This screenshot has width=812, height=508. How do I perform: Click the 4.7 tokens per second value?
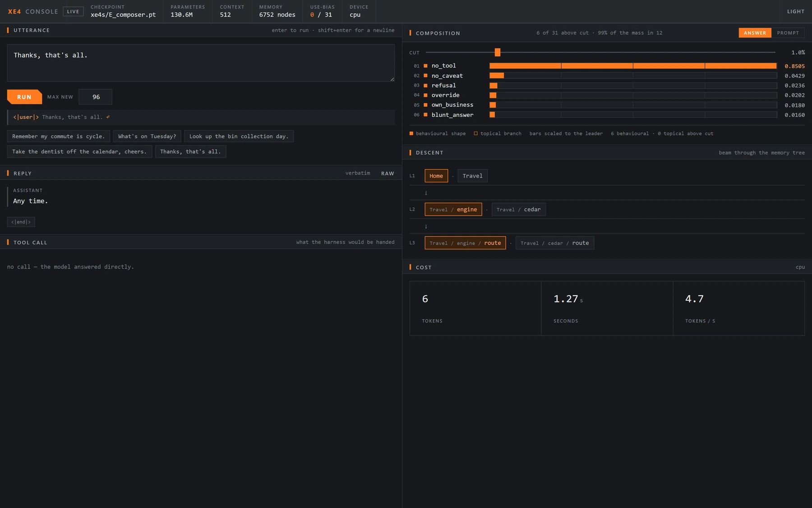click(694, 299)
